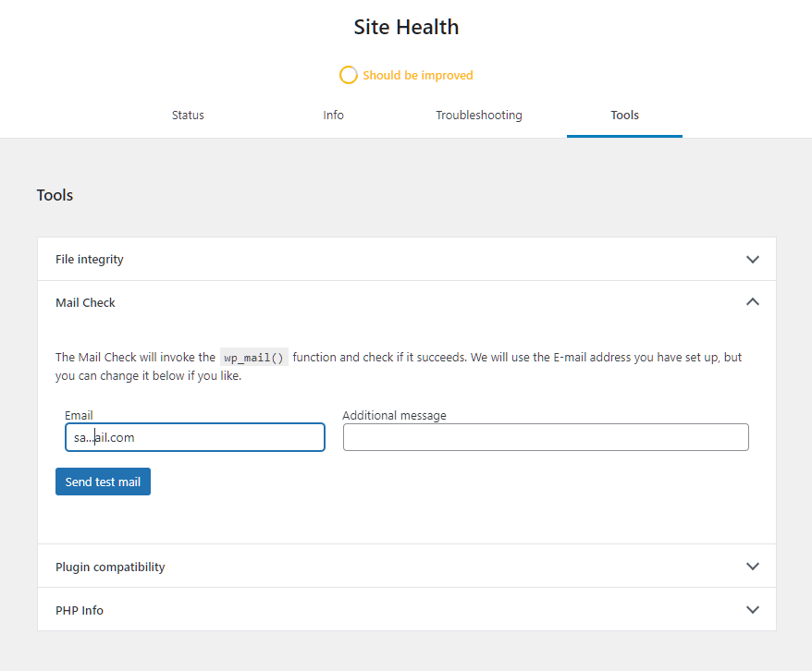Open the Plugin compatibility section title
This screenshot has height=671, width=812.
pyautogui.click(x=110, y=567)
